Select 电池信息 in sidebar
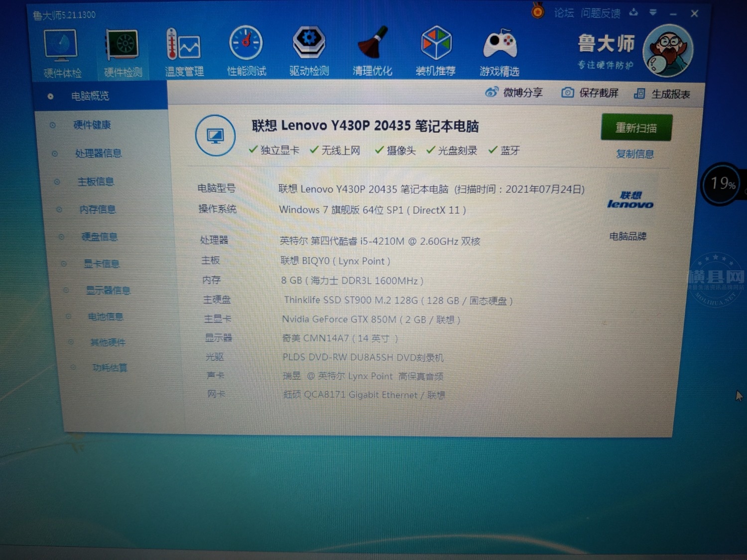 106,317
